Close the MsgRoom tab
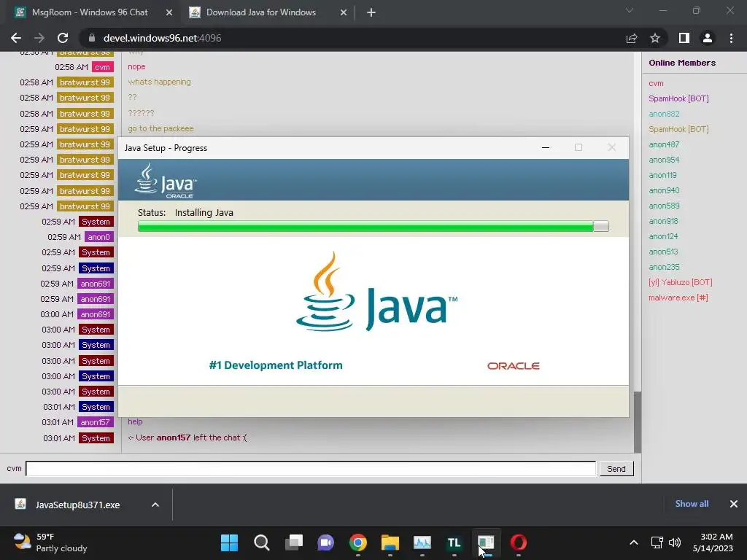 169,12
